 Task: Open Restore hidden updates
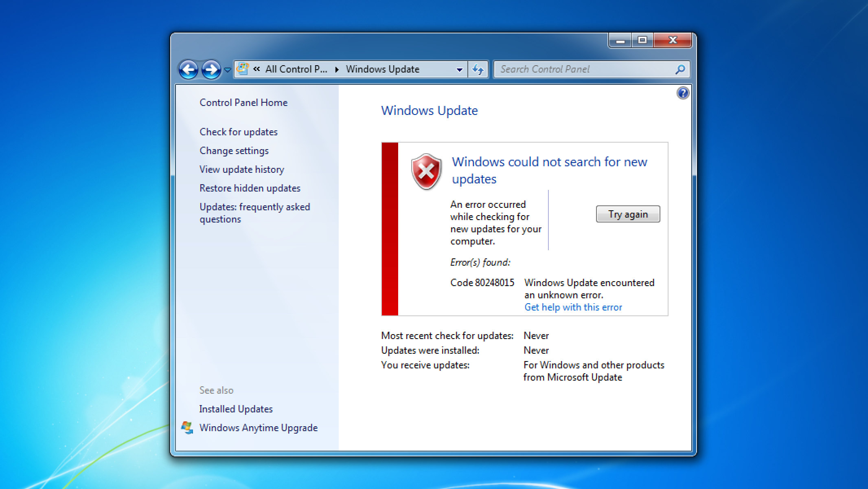point(250,188)
